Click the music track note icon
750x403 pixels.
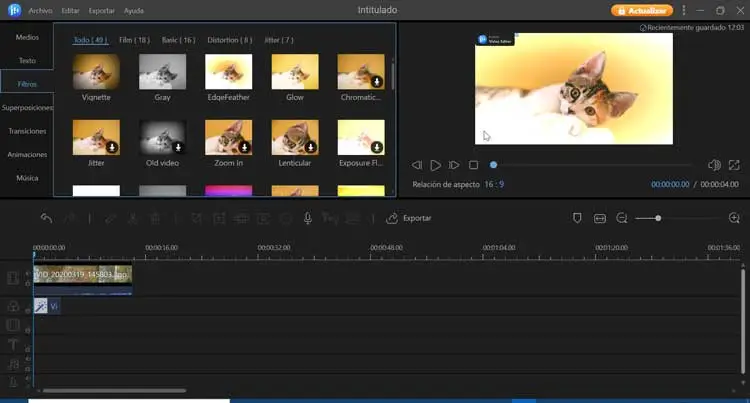[x=13, y=364]
